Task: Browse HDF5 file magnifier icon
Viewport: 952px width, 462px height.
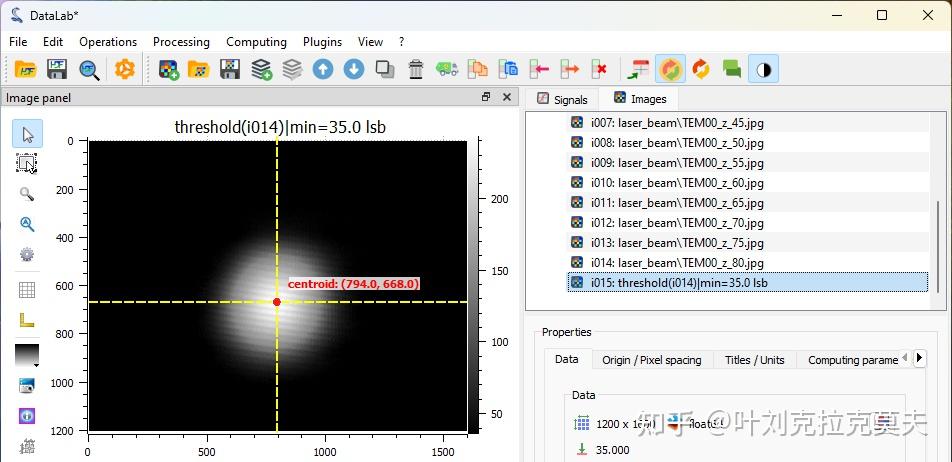Action: 89,69
